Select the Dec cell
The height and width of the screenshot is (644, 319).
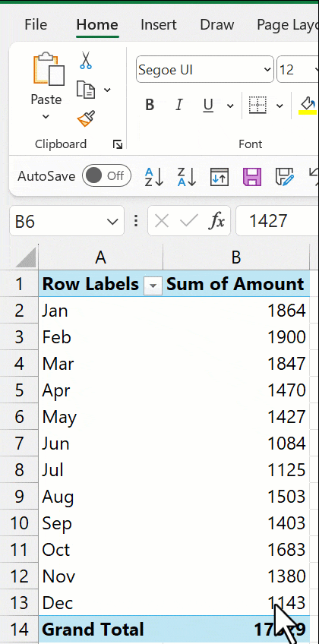(x=100, y=603)
